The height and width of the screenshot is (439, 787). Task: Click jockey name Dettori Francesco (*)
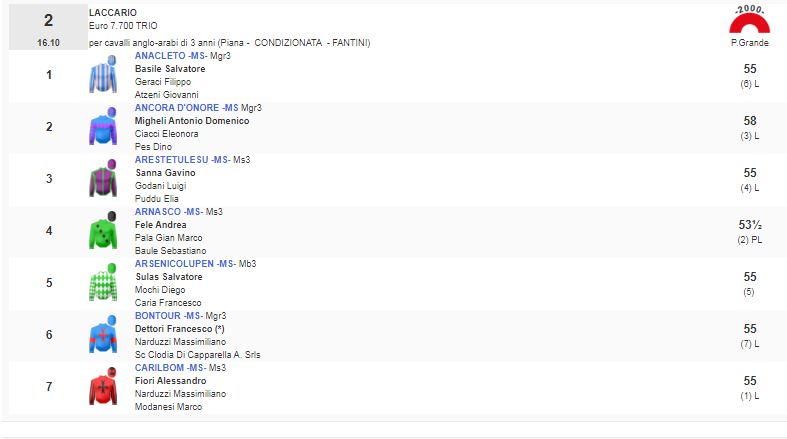[179, 329]
